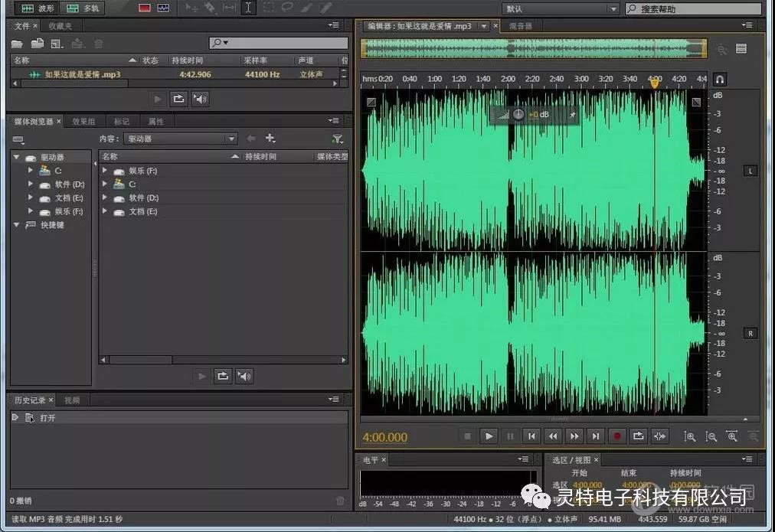Viewport: 775px width, 532px height.
Task: Select the Slip tool in top toolbar
Action: click(229, 8)
